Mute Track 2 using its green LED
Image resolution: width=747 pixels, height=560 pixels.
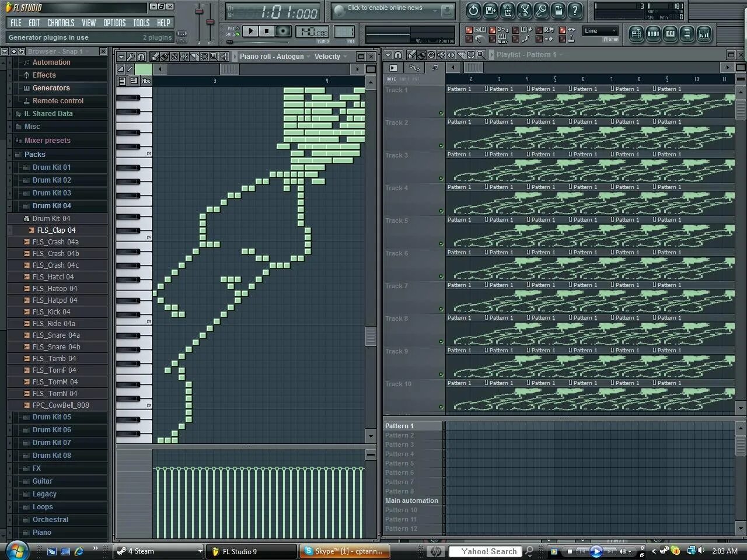(x=441, y=145)
